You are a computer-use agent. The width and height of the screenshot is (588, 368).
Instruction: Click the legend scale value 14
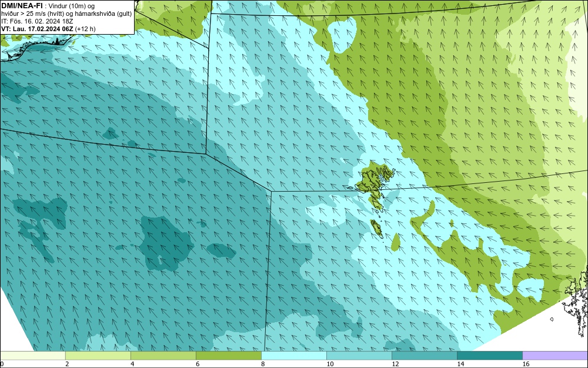(460, 364)
